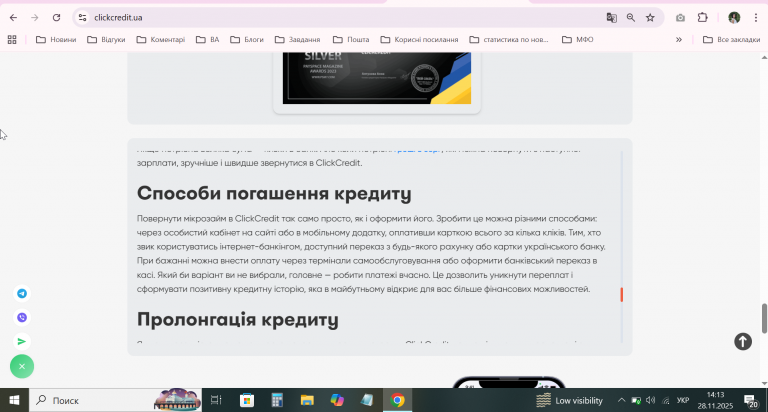Image resolution: width=768 pixels, height=412 pixels.
Task: Open the Корисні посилання bookmarks folder
Action: click(x=419, y=40)
